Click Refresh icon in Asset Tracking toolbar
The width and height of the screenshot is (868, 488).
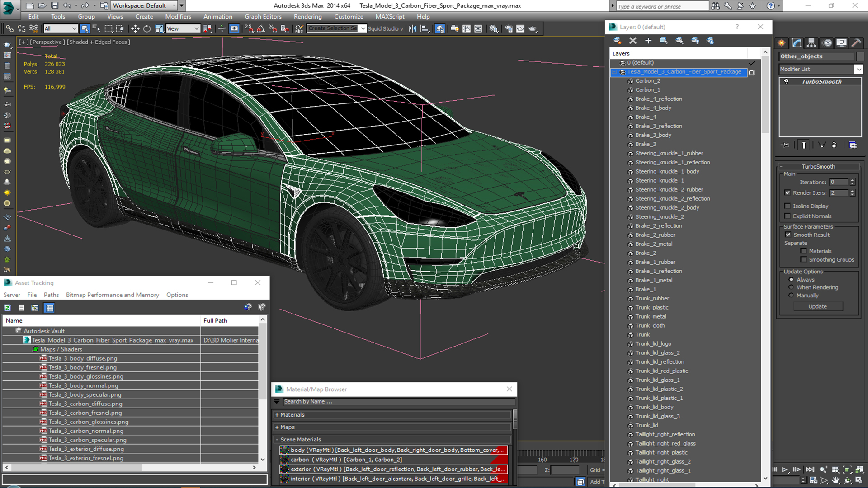7,308
